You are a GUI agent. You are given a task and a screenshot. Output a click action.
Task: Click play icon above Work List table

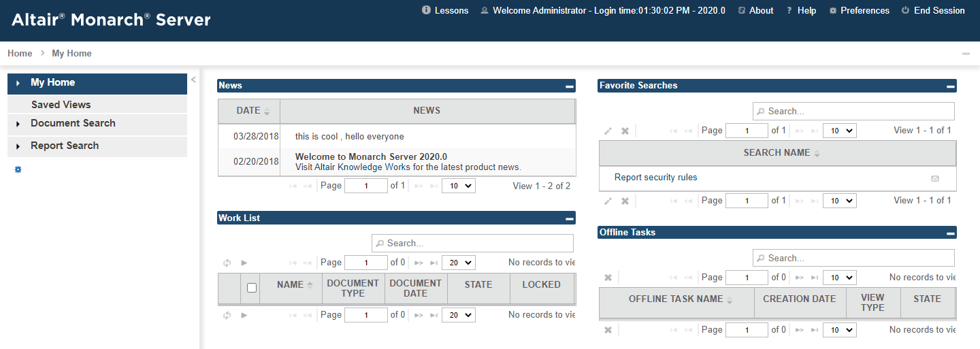[x=244, y=263]
